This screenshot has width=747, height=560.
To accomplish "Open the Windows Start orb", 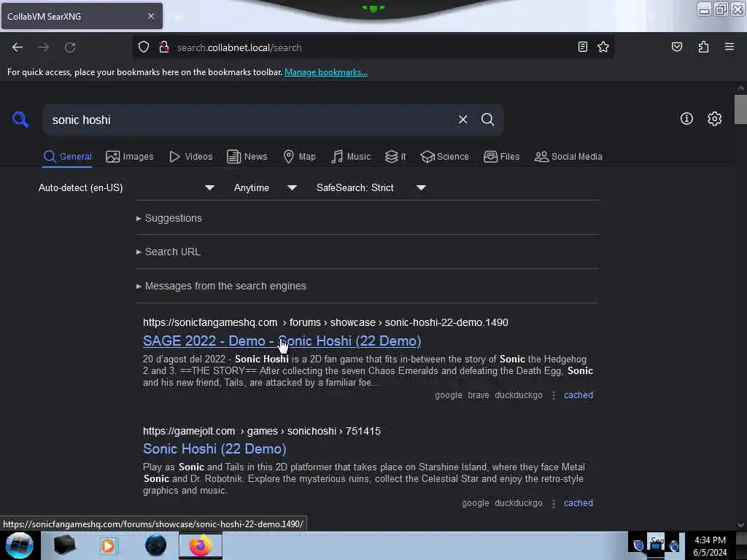I will click(19, 545).
